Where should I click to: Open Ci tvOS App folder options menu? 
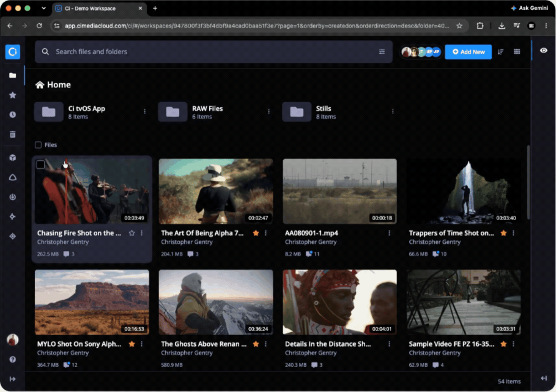[x=145, y=112]
